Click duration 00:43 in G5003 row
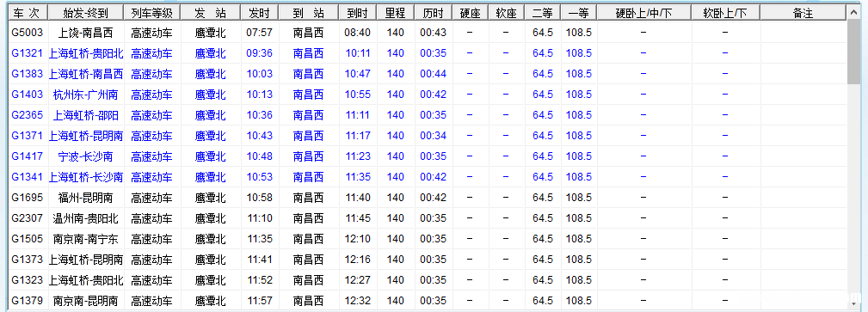Screen dimensions: 868x312 point(434,33)
